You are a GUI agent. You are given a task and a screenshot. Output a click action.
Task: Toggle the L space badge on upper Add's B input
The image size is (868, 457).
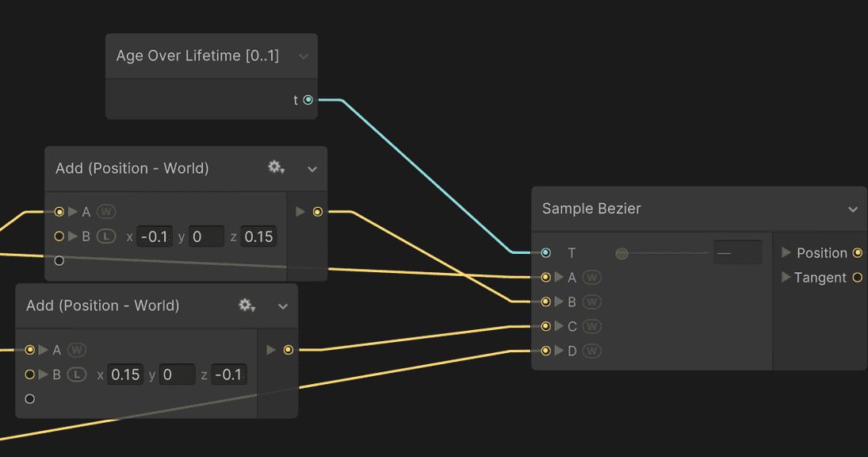click(105, 236)
